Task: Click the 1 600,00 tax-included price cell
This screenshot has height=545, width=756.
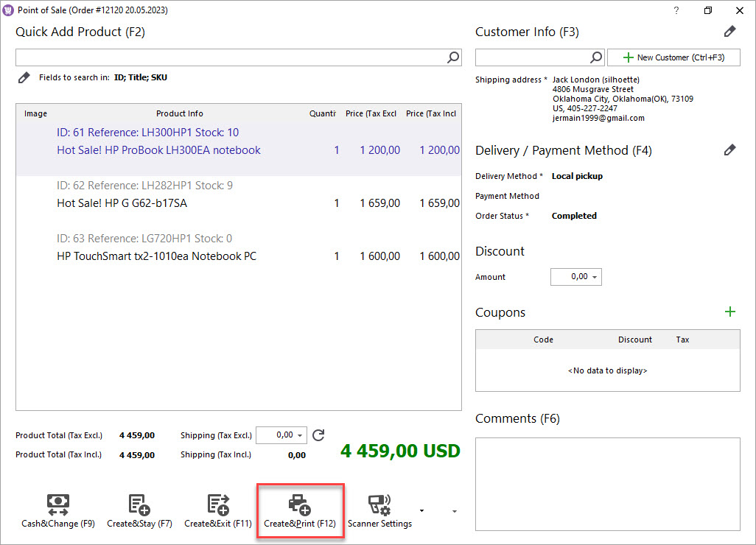Action: point(439,256)
